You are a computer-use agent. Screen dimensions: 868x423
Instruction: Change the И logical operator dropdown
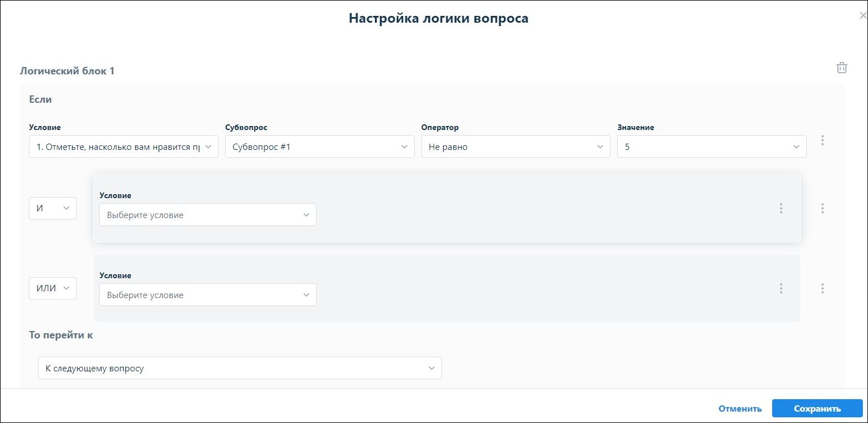click(x=53, y=208)
